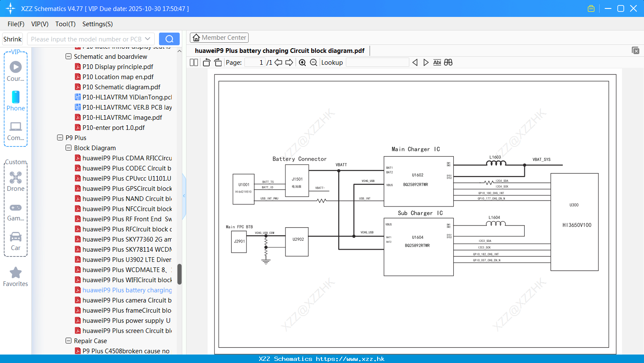Zoom out of the PDF
Screen dimensions: 644x363
(313, 63)
